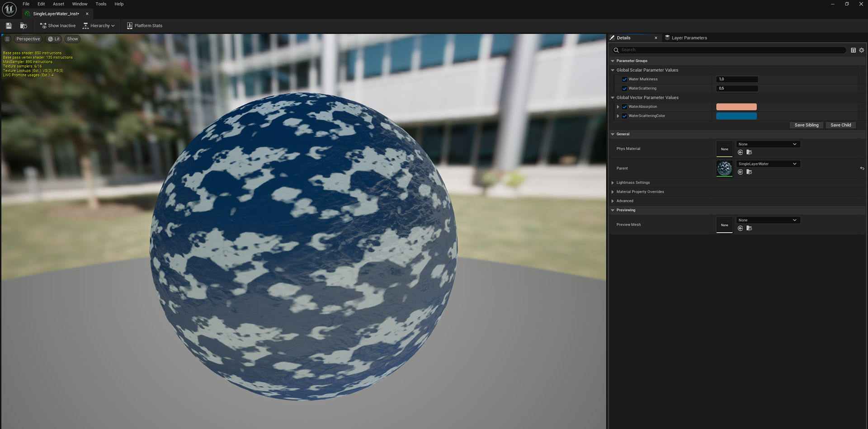Viewport: 868px width, 429px height.
Task: Uncheck the WaterAbsorption override
Action: click(x=624, y=107)
